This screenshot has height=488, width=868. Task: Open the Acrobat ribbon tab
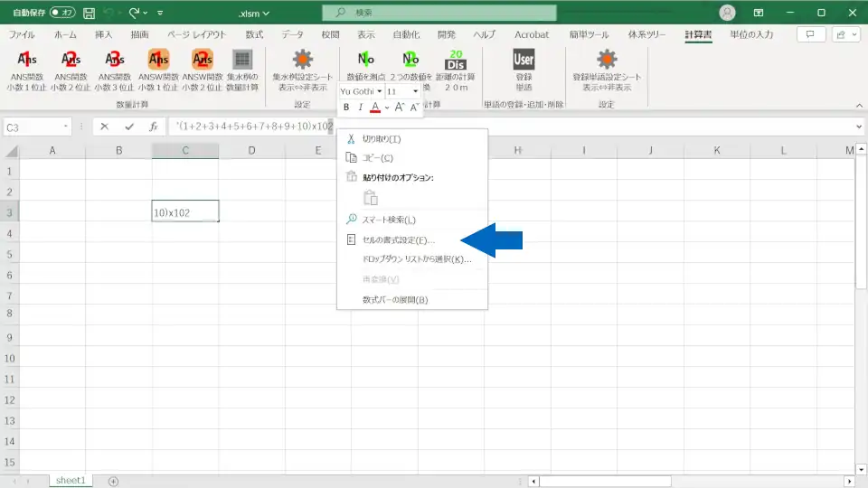[x=532, y=34]
